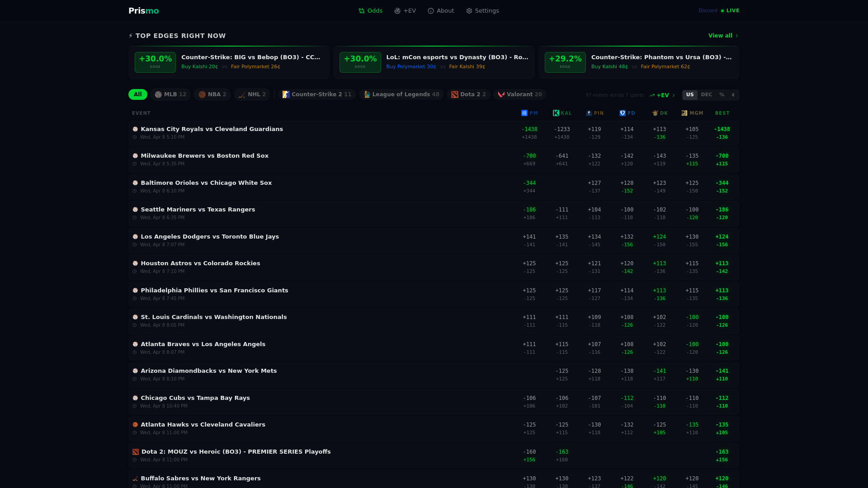Open Milwaukee Brewers vs Boston Red Sox
The width and height of the screenshot is (868, 488).
tap(434, 160)
